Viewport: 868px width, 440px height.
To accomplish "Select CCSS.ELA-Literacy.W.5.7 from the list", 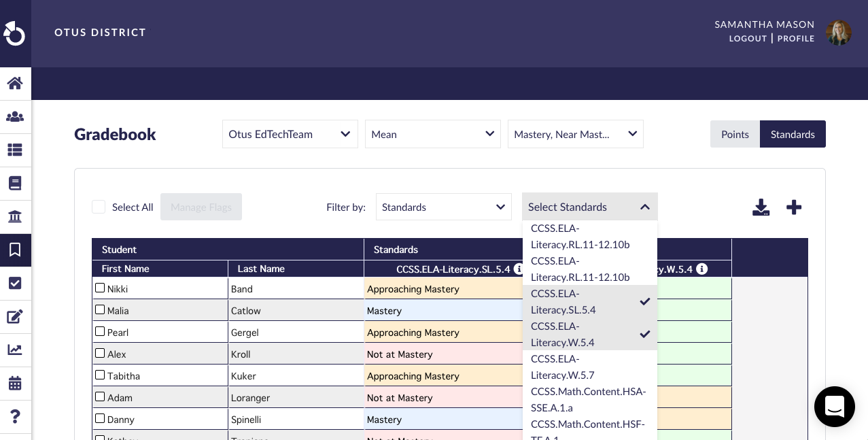I will click(x=590, y=367).
